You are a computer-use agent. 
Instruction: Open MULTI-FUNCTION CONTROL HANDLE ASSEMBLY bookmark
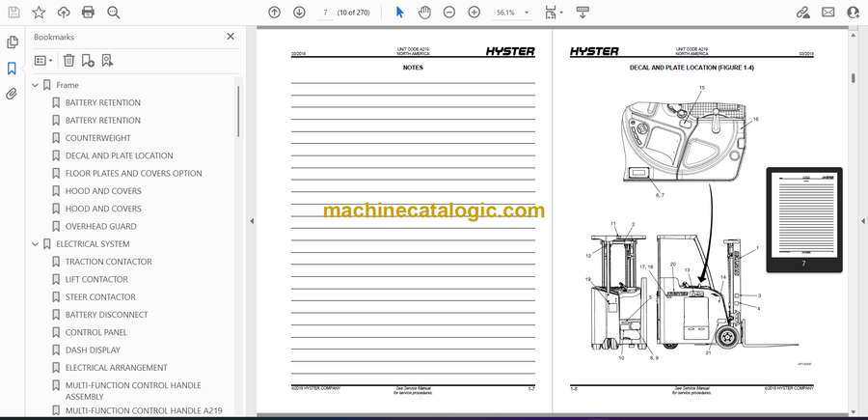point(133,391)
